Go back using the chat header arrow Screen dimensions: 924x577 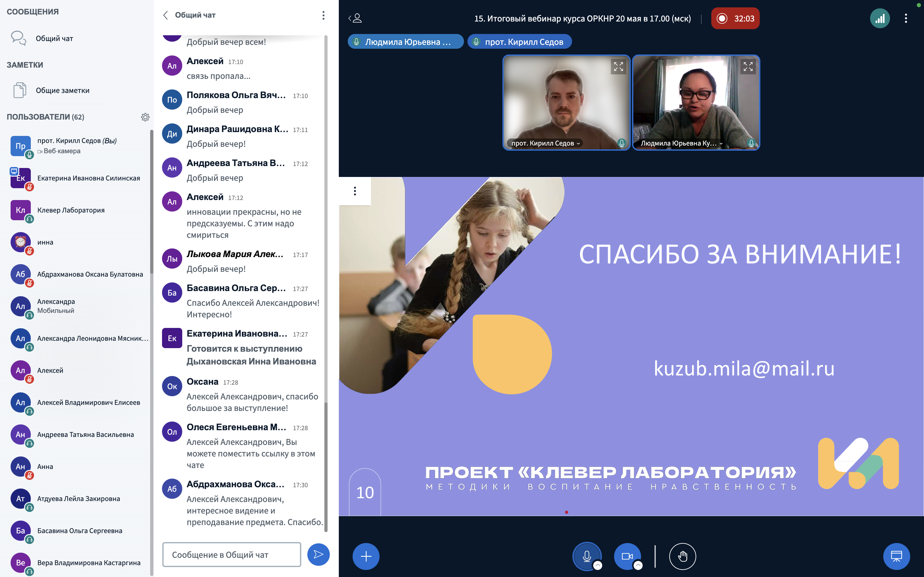165,15
